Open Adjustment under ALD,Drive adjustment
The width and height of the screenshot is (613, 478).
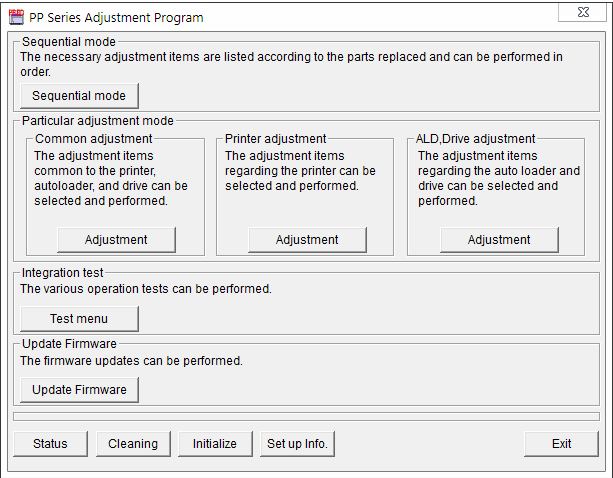click(x=499, y=240)
